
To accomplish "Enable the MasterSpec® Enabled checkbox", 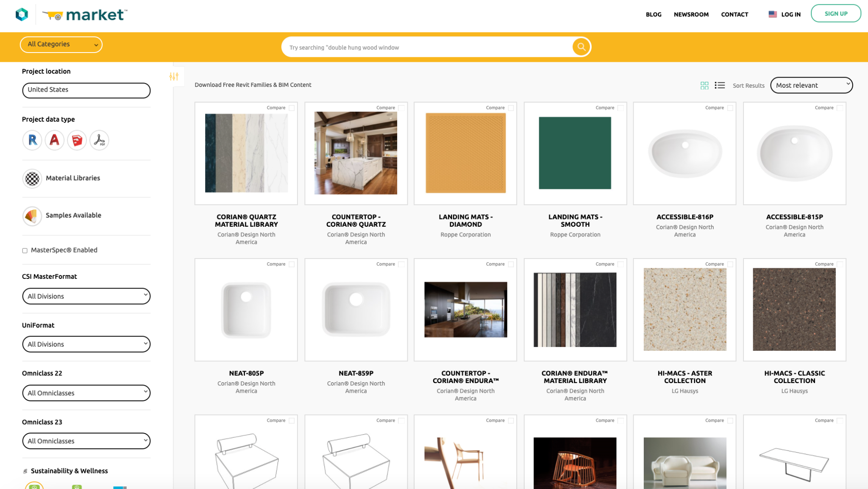I will (x=25, y=250).
